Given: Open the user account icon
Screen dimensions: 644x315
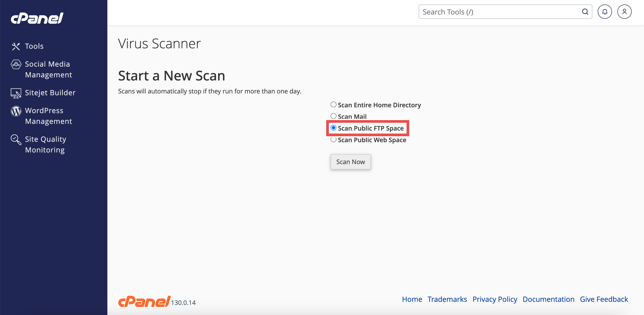Looking at the screenshot, I should [624, 12].
